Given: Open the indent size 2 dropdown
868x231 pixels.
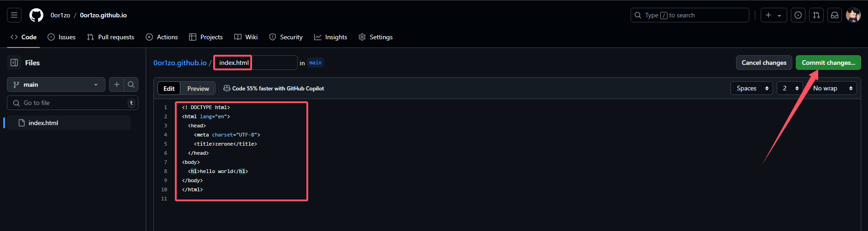Looking at the screenshot, I should [790, 88].
